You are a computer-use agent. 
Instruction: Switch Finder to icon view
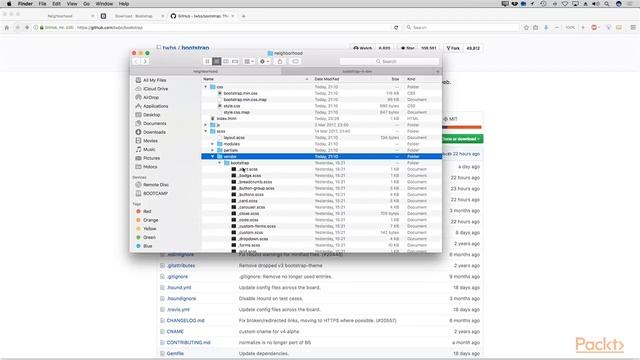[x=207, y=62]
